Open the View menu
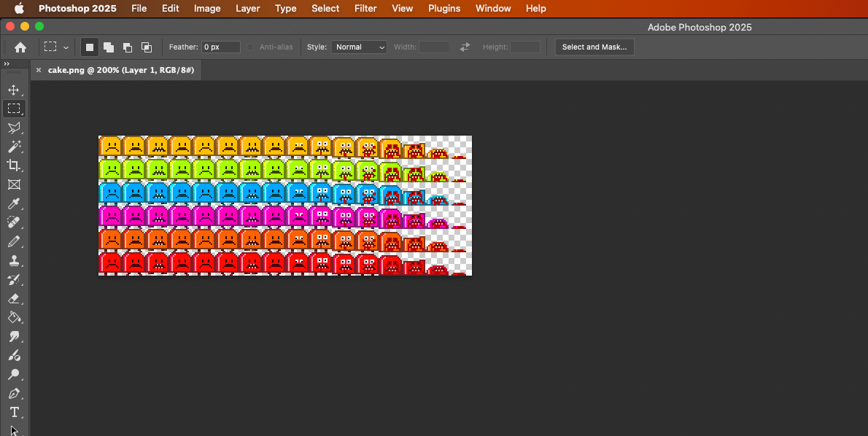The image size is (868, 436). point(402,8)
